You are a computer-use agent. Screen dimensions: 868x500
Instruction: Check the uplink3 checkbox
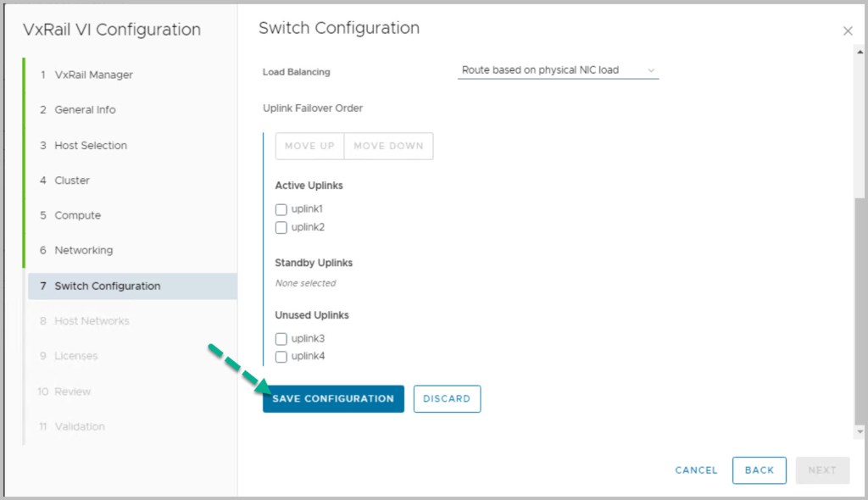click(x=281, y=339)
